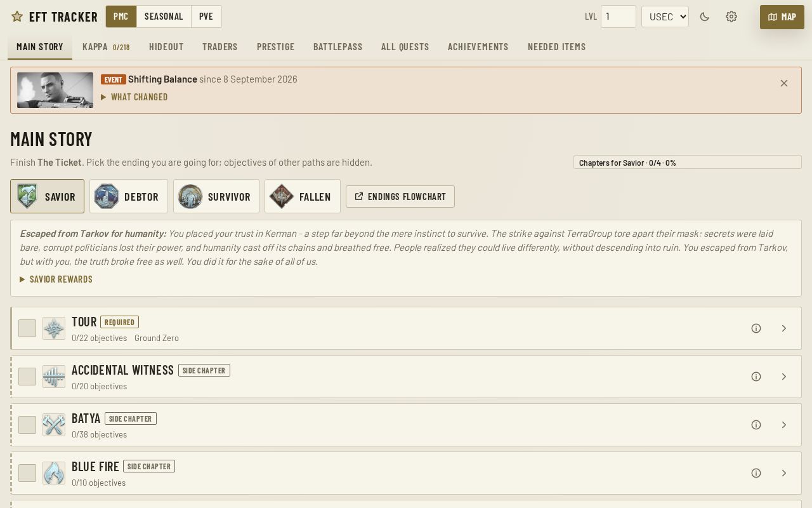Viewport: 812px width, 508px height.
Task: Select the Savior ending path
Action: (x=47, y=196)
